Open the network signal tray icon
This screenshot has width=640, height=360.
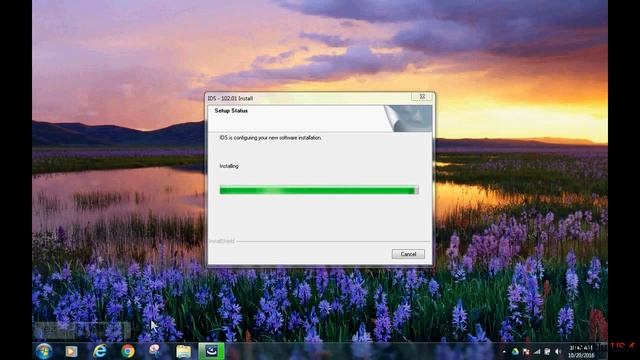coord(537,351)
